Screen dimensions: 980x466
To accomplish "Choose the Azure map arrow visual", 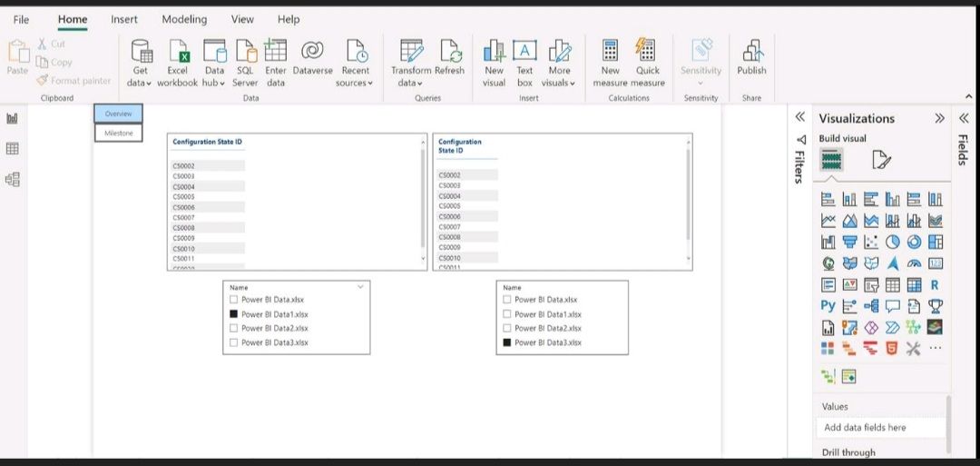I will 893,263.
